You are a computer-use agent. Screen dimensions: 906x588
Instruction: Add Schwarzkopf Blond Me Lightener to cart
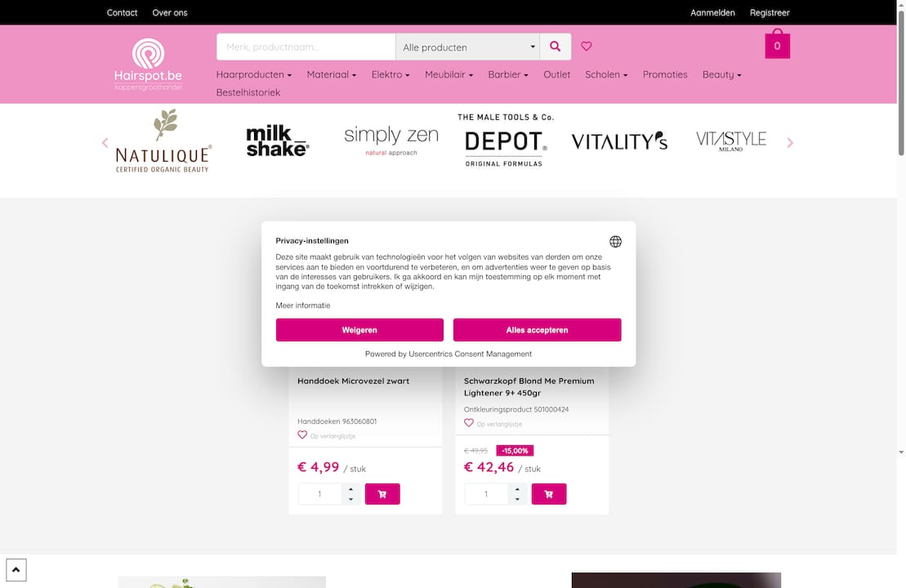(548, 494)
